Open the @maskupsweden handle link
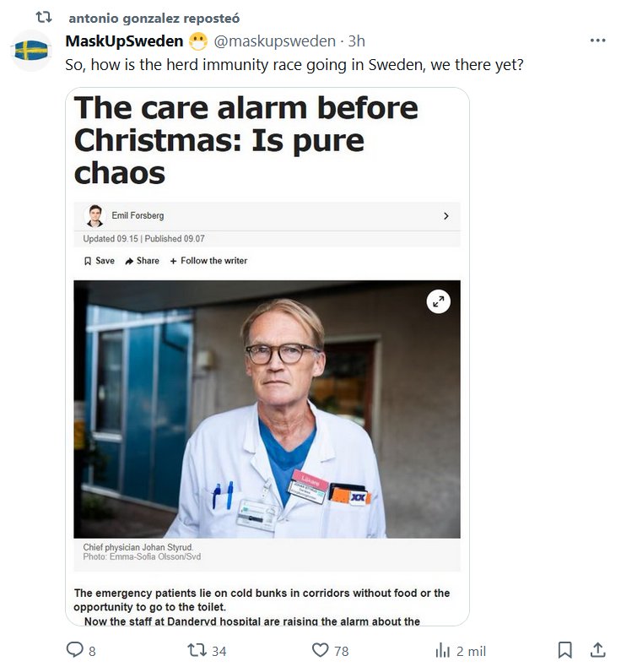 point(274,41)
